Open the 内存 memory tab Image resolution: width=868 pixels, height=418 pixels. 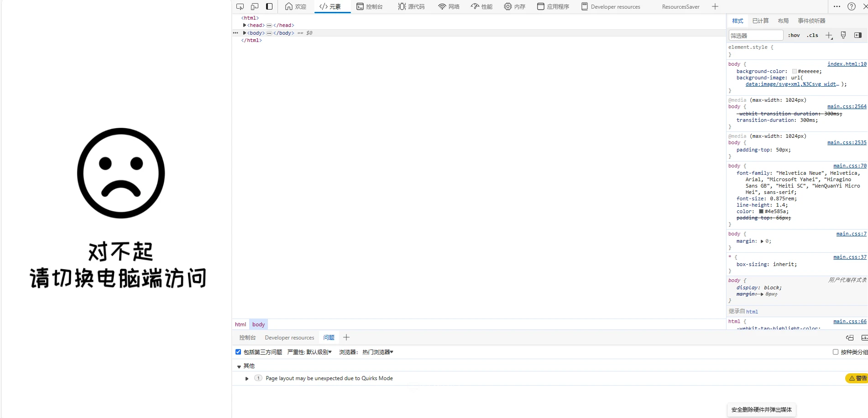[x=514, y=6]
